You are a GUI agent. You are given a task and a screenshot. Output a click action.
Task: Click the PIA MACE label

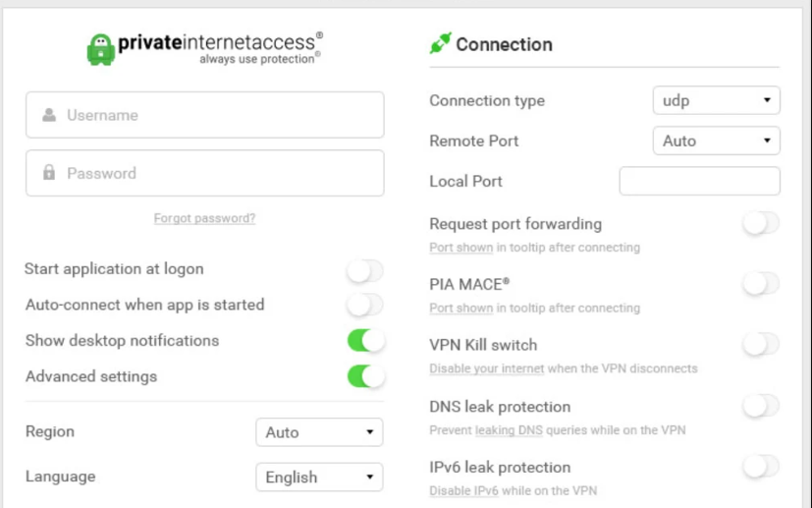click(469, 285)
